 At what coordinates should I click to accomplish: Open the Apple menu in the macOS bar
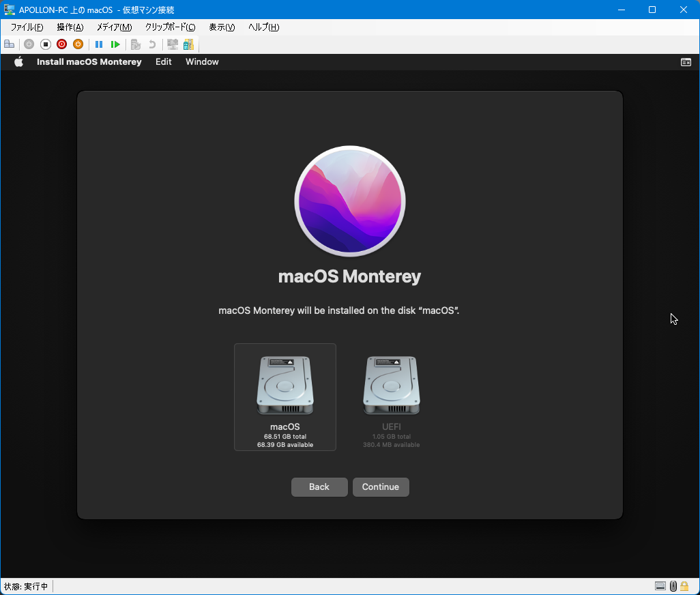pyautogui.click(x=18, y=61)
